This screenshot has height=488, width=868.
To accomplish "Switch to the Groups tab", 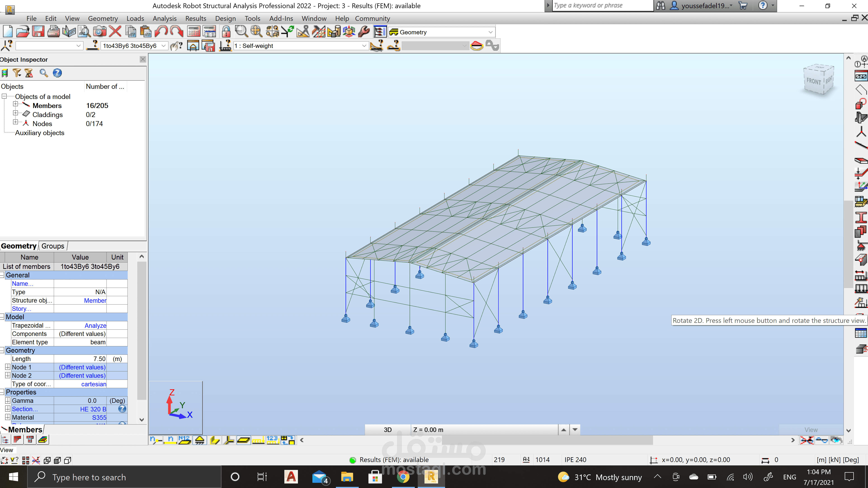I will (x=53, y=246).
